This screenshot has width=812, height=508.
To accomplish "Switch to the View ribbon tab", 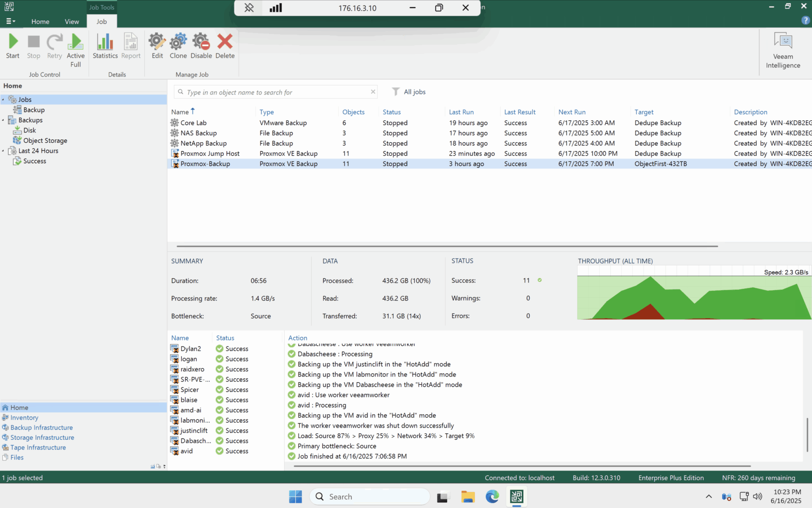I will point(72,21).
